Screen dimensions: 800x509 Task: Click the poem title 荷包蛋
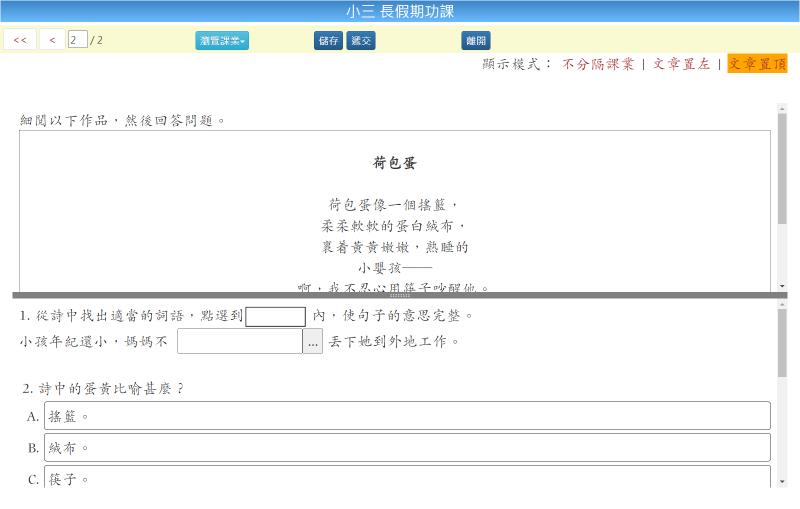394,162
